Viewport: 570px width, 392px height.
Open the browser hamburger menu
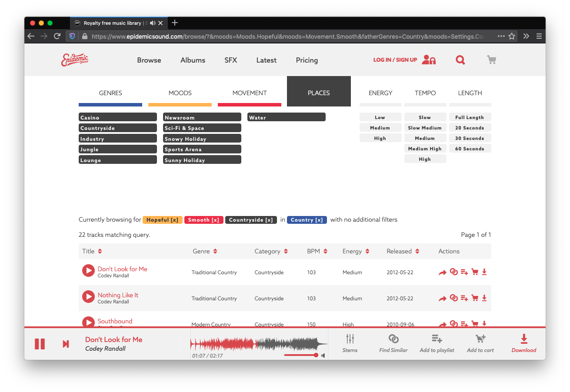coord(539,36)
